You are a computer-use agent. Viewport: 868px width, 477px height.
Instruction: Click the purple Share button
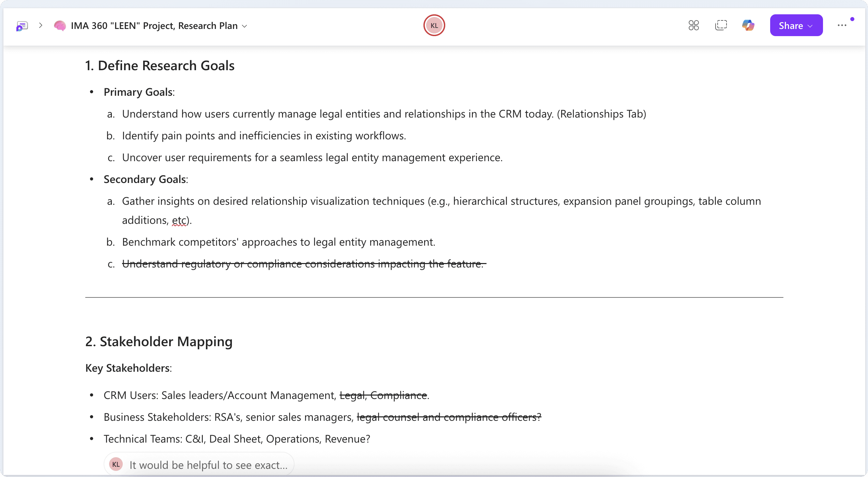tap(791, 26)
